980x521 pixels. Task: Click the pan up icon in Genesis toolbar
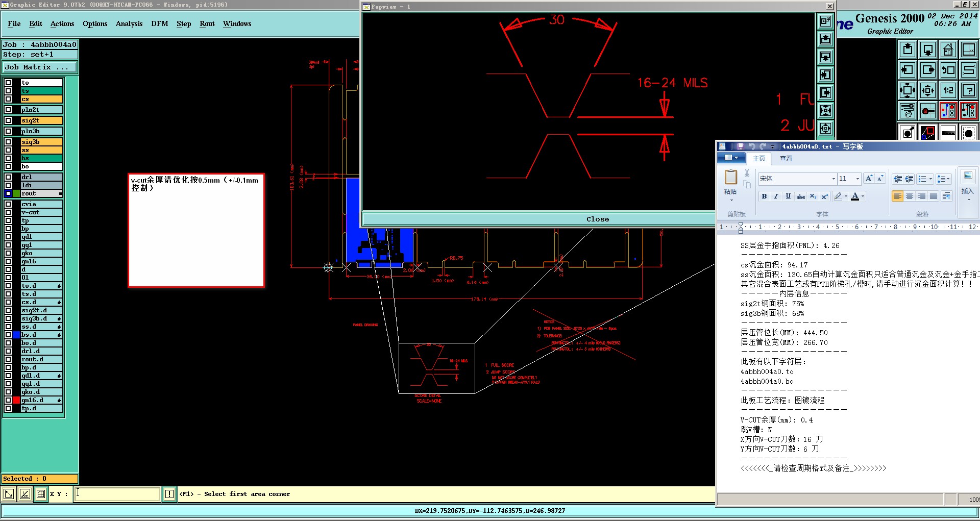(908, 49)
